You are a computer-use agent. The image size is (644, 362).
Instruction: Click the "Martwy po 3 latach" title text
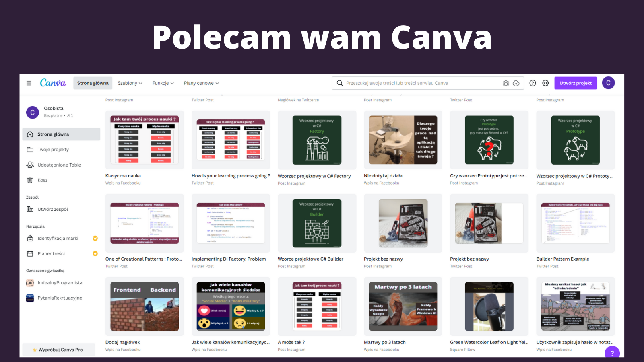click(x=385, y=342)
